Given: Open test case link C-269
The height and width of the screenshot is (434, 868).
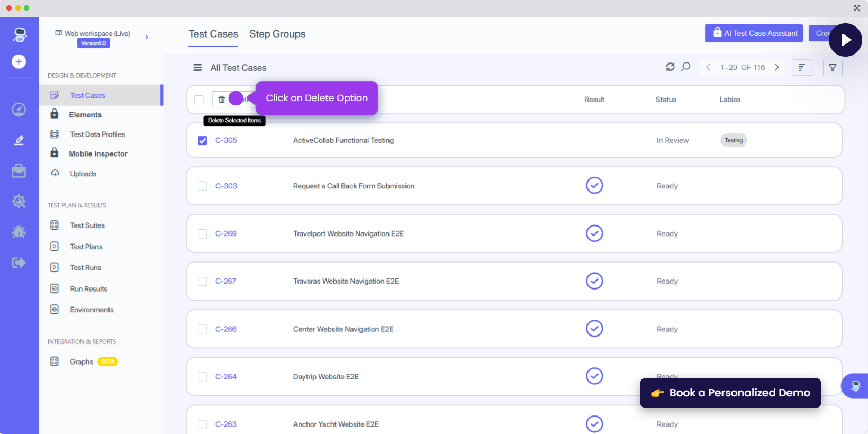Looking at the screenshot, I should tap(226, 234).
